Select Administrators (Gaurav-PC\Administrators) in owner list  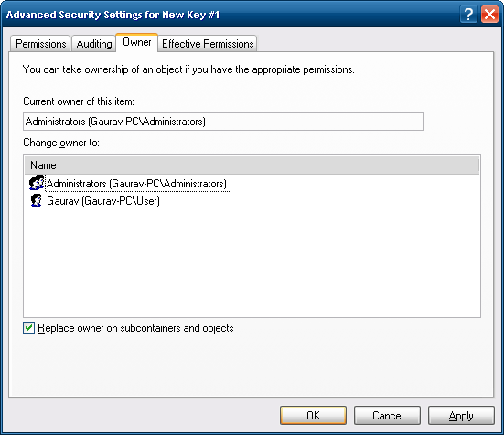click(x=136, y=184)
